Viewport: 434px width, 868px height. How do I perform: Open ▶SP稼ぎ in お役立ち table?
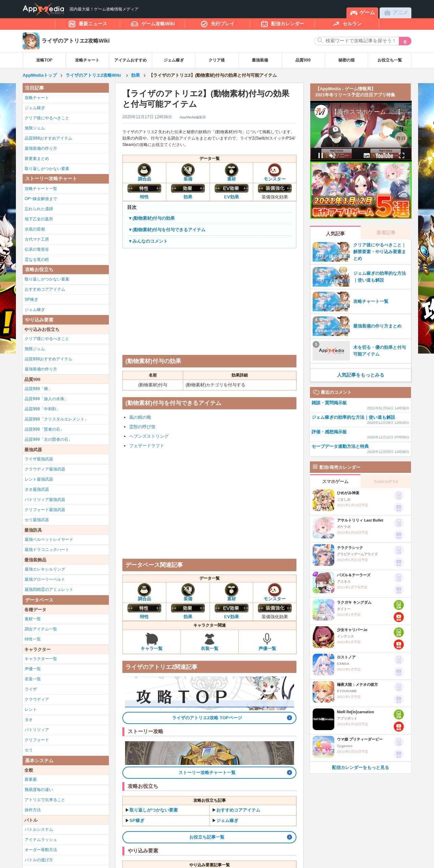(x=135, y=820)
